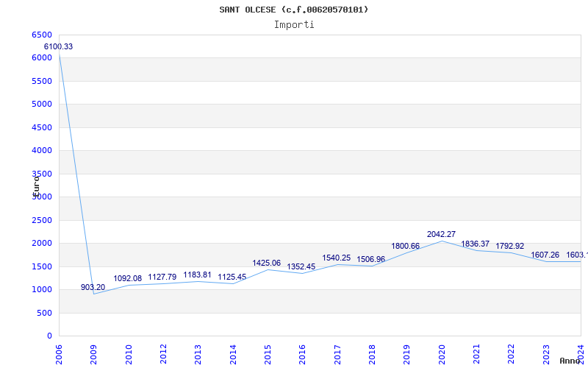
Task: Select the 903.20 data label for 2009
Action: (93, 287)
